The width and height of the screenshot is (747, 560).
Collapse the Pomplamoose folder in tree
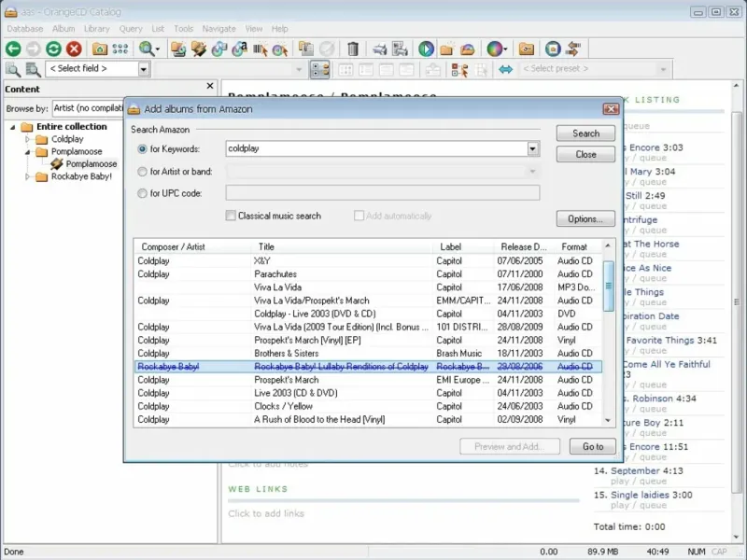(29, 151)
